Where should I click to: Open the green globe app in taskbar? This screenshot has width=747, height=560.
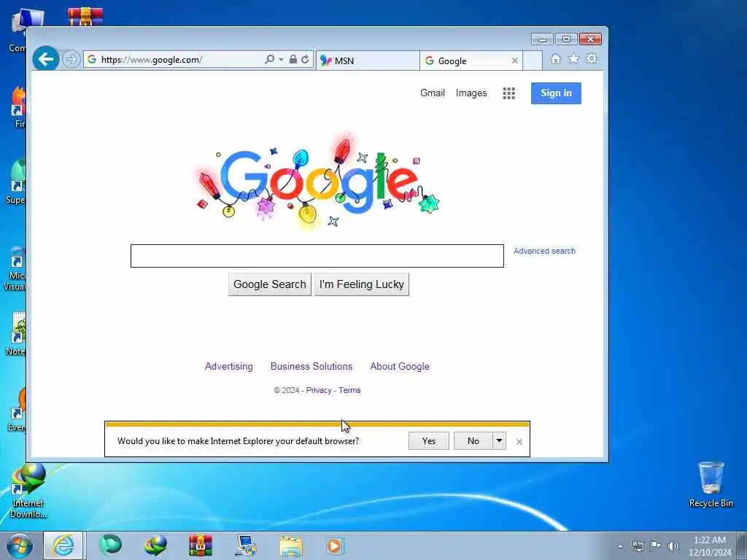point(110,545)
